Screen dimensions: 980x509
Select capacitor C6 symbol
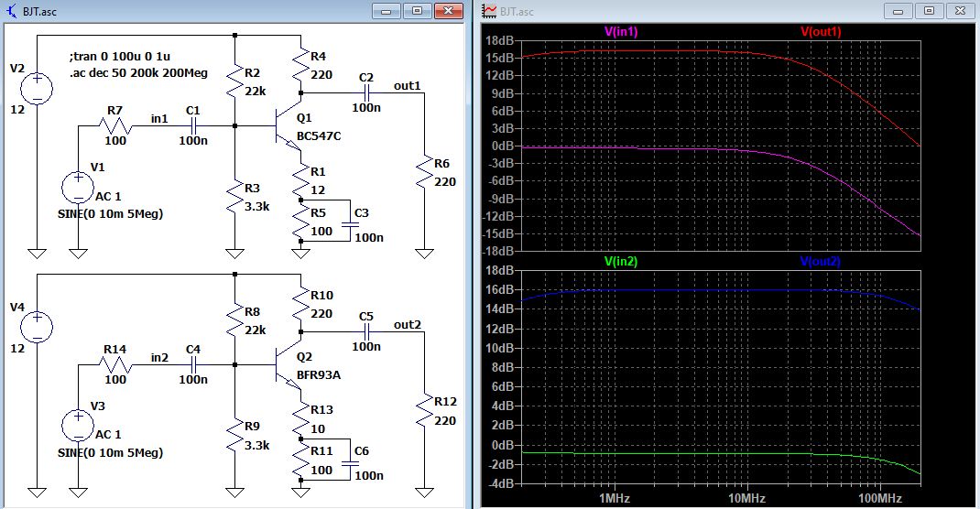(350, 462)
